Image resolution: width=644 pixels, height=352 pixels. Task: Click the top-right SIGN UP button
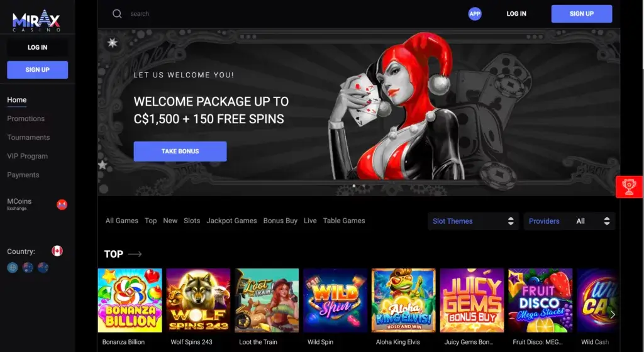click(x=582, y=14)
